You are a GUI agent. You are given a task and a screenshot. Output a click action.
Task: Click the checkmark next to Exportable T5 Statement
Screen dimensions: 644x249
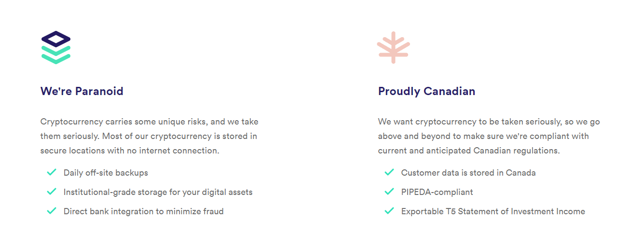[389, 211]
